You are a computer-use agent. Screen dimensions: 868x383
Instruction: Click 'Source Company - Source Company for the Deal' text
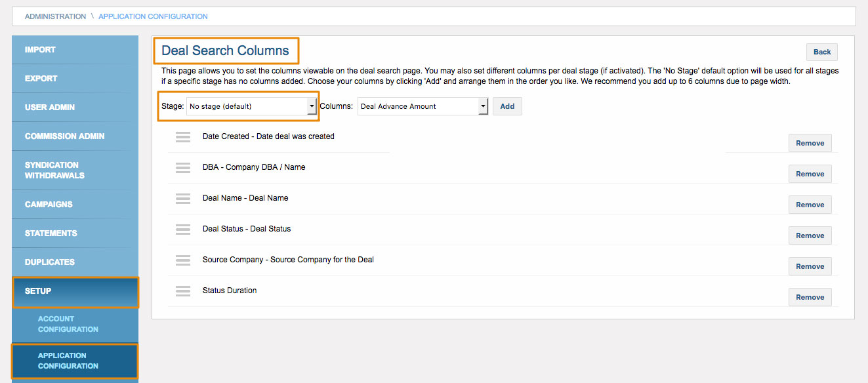(288, 260)
